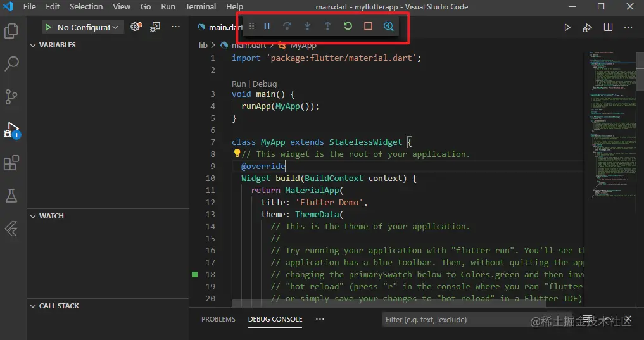The height and width of the screenshot is (340, 644).
Task: Switch to the DEBUG CONSOLE panel tab
Action: click(275, 319)
